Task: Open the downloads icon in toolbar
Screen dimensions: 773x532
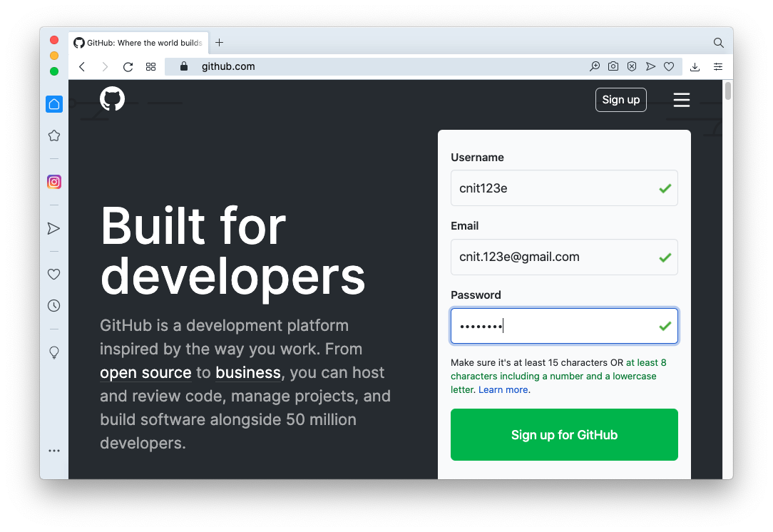Action: tap(695, 66)
